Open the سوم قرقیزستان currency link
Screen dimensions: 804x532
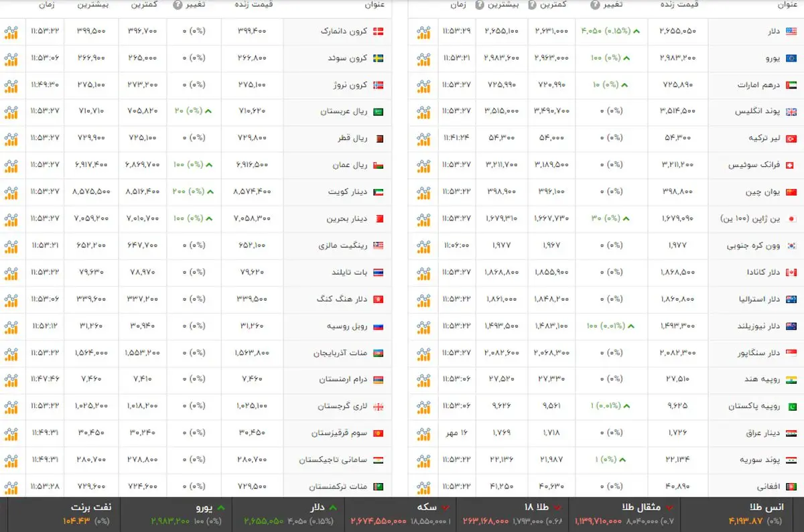click(x=340, y=434)
